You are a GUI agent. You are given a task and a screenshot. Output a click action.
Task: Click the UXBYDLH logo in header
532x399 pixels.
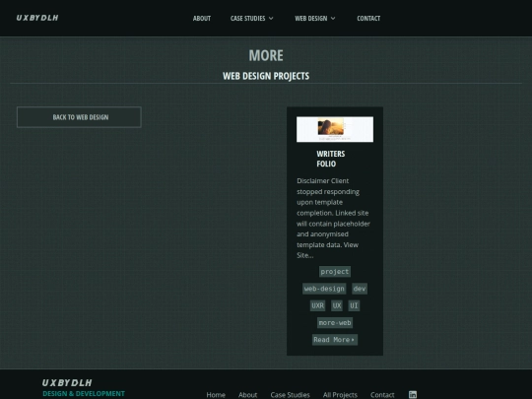click(x=37, y=18)
